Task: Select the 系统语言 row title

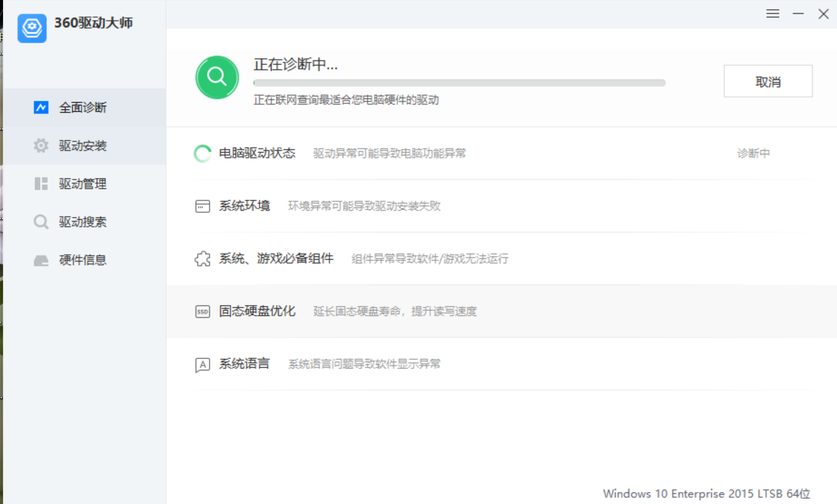Action: click(x=245, y=364)
